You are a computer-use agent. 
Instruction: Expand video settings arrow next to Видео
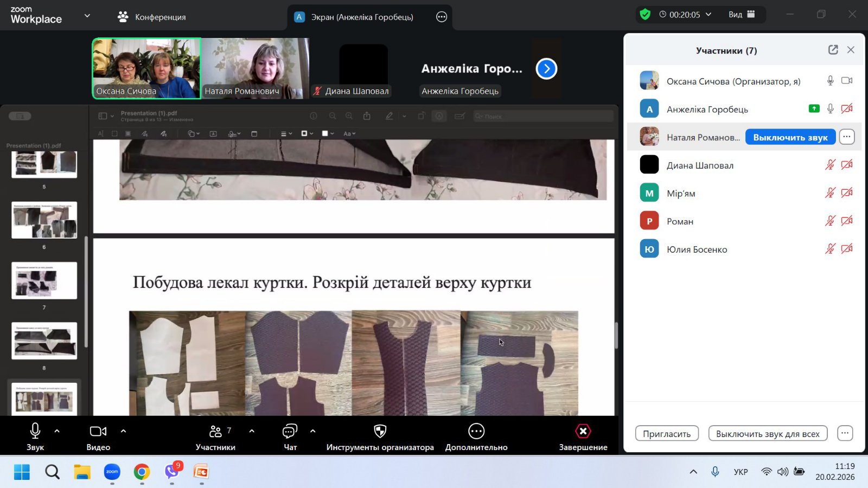coord(123,431)
